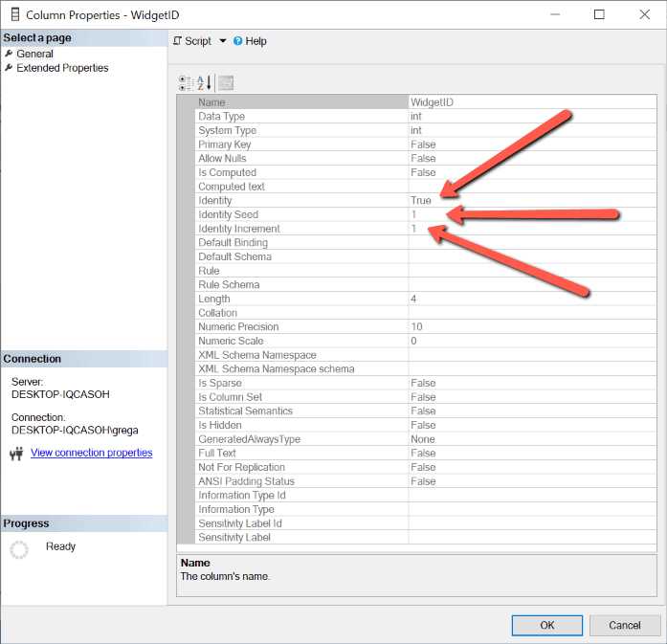Viewport: 667px width, 644px height.
Task: Click the Script toolbar button
Action: [x=192, y=41]
